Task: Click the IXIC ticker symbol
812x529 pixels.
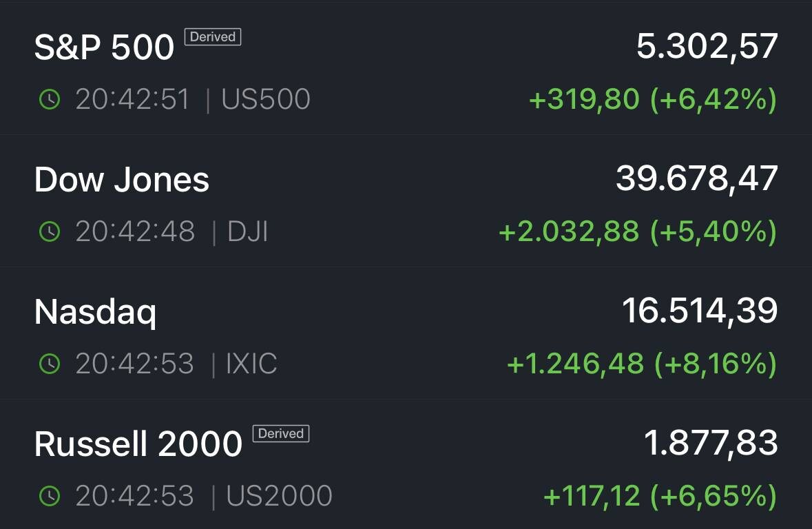Action: pyautogui.click(x=251, y=364)
